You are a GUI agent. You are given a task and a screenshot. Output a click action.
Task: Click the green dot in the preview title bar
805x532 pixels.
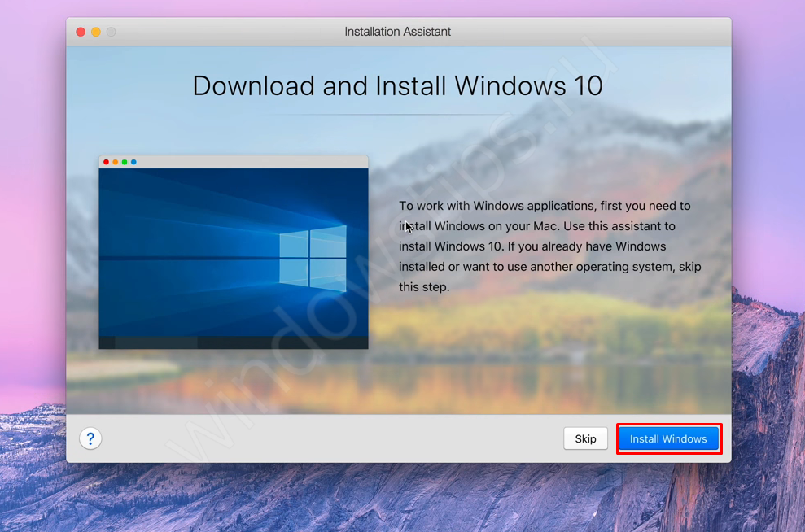(125, 162)
